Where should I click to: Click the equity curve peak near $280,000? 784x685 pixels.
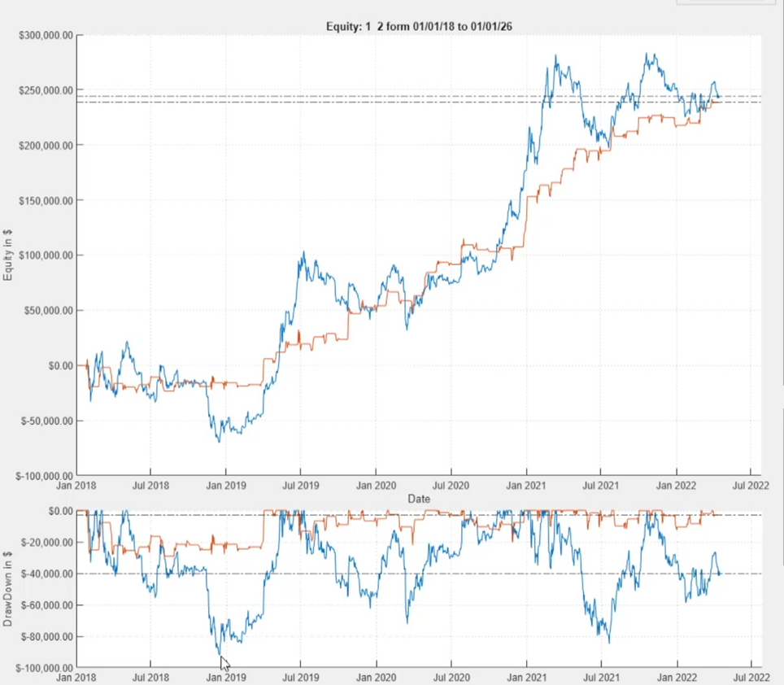point(556,55)
